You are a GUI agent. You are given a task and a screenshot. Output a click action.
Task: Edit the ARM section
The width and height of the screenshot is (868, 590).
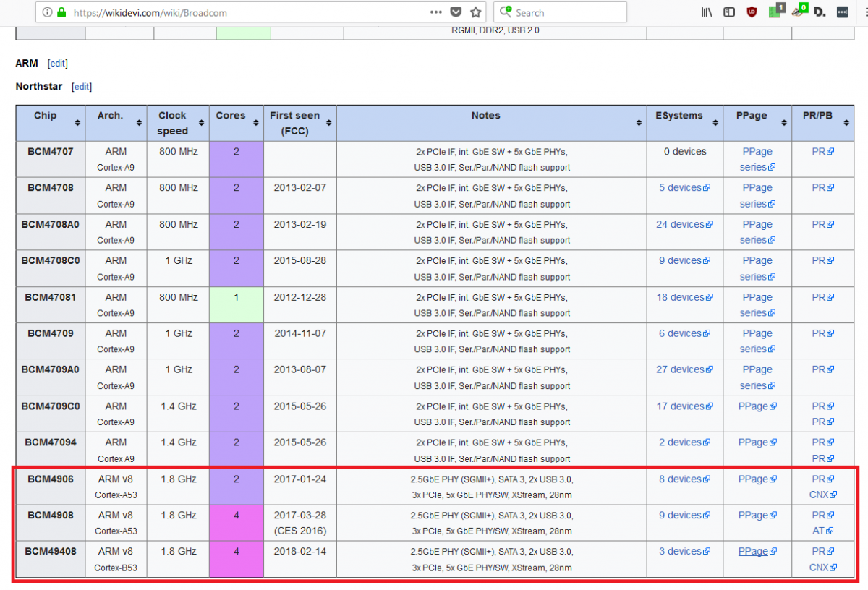[58, 64]
